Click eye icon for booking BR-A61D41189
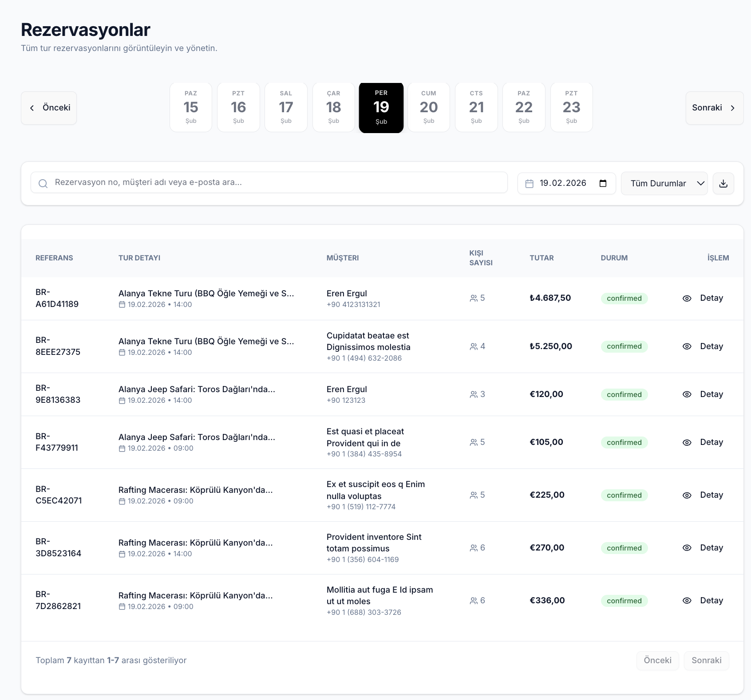 click(x=687, y=299)
